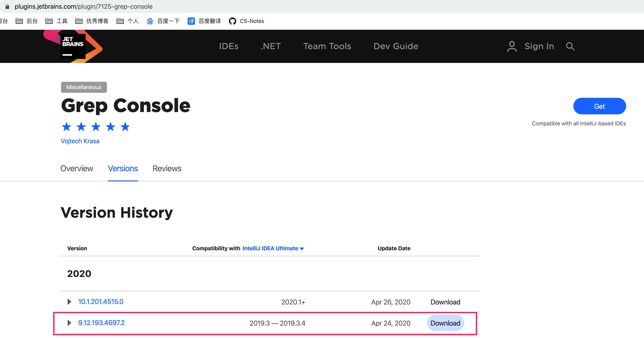Click the lock icon in address bar
This screenshot has height=338, width=644.
pyautogui.click(x=7, y=6)
